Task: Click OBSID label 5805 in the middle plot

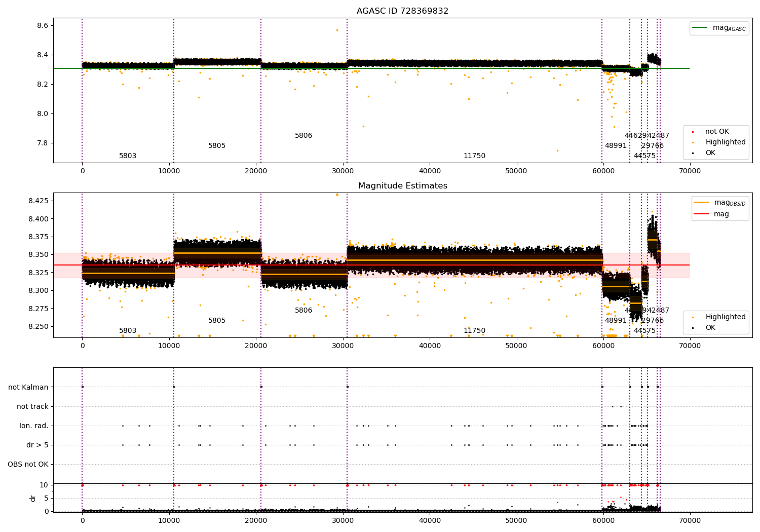Action: coord(217,321)
